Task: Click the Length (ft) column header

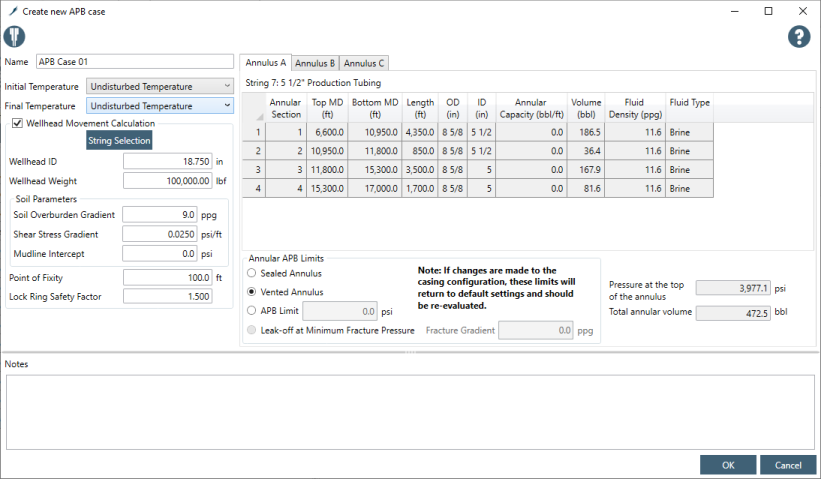Action: (x=420, y=108)
